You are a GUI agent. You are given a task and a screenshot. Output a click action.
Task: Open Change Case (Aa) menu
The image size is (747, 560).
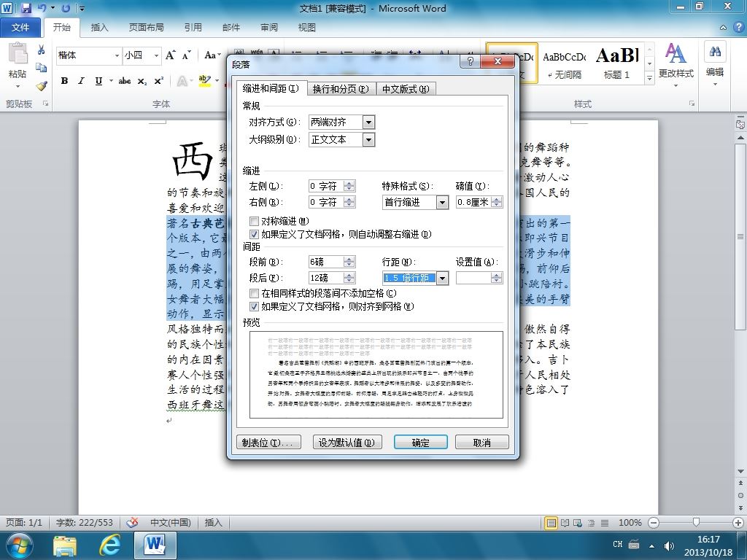tap(212, 55)
